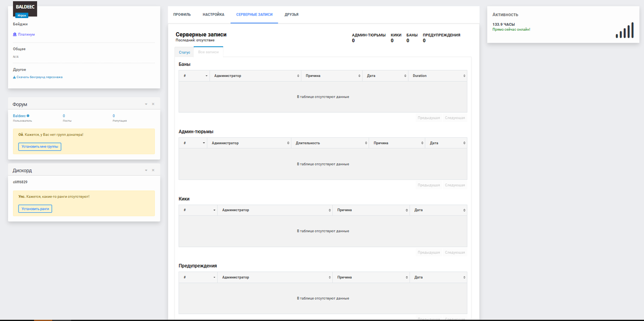644x321 pixels.
Task: Click Предыдущая under the Админ-тюрьмы table
Action: [x=429, y=185]
